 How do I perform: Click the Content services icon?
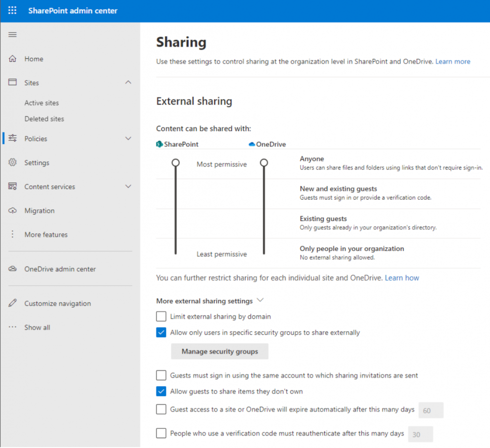coord(13,186)
